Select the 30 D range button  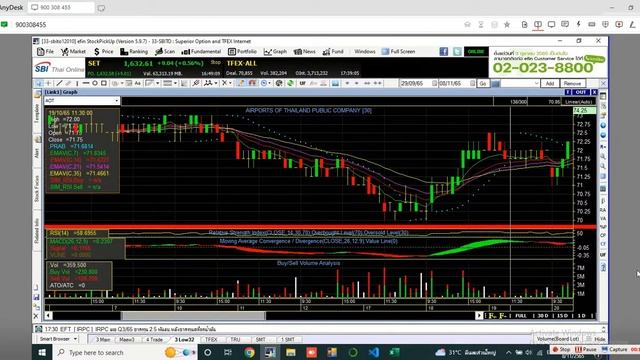point(542,316)
